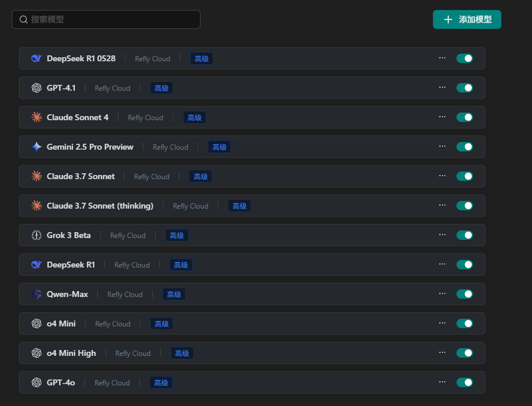Screen dimensions: 532x406
Task: Click the GPT-4o model name
Action: 61,382
